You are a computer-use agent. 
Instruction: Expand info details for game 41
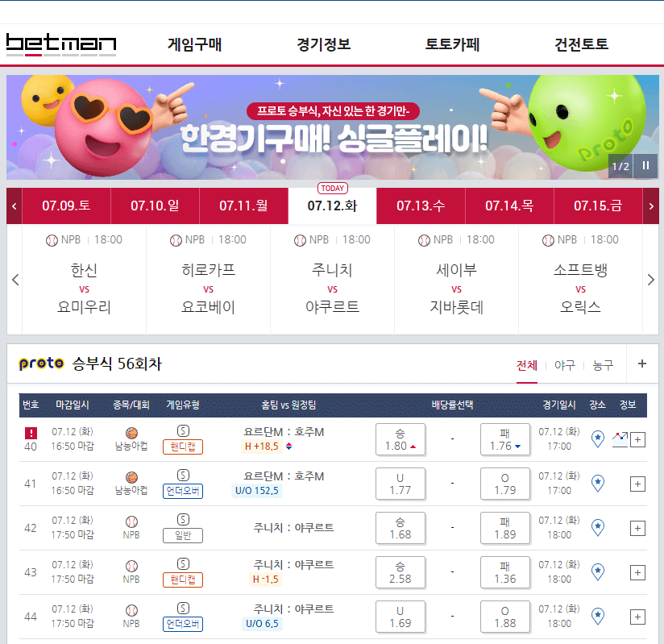tap(637, 484)
